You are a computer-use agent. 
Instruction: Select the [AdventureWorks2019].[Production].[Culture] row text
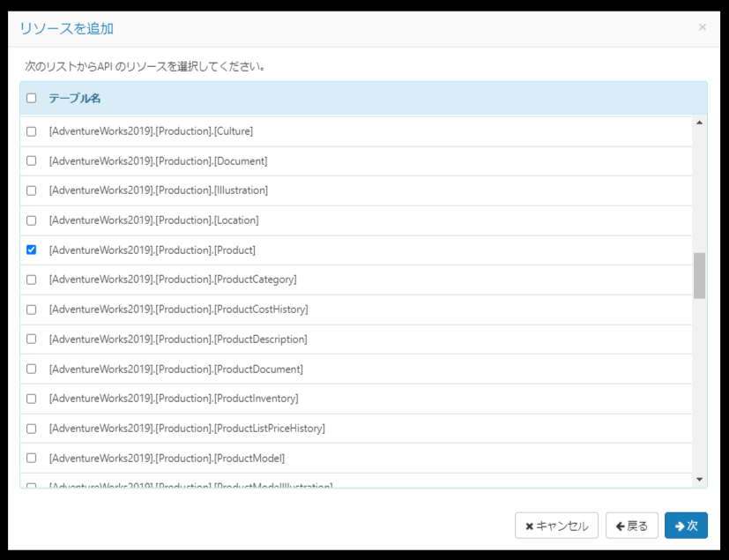151,131
